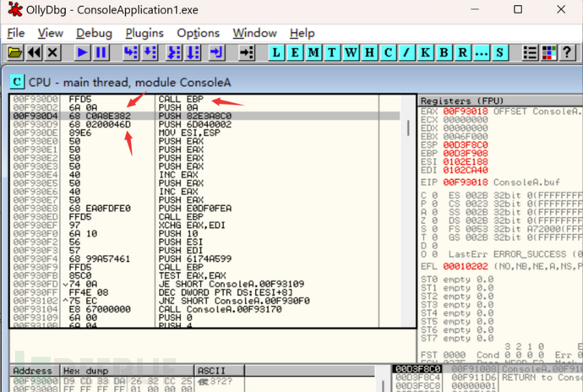Open the Help menu
The image size is (583, 392).
pyautogui.click(x=302, y=33)
